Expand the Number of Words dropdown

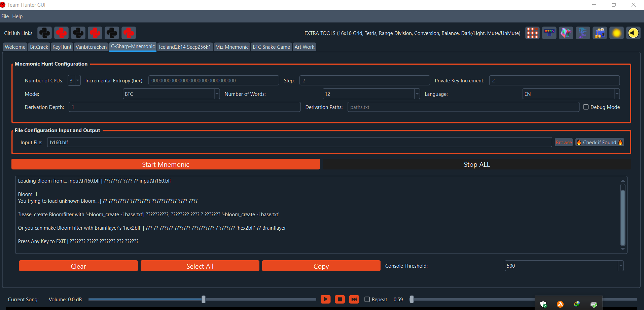tap(417, 94)
